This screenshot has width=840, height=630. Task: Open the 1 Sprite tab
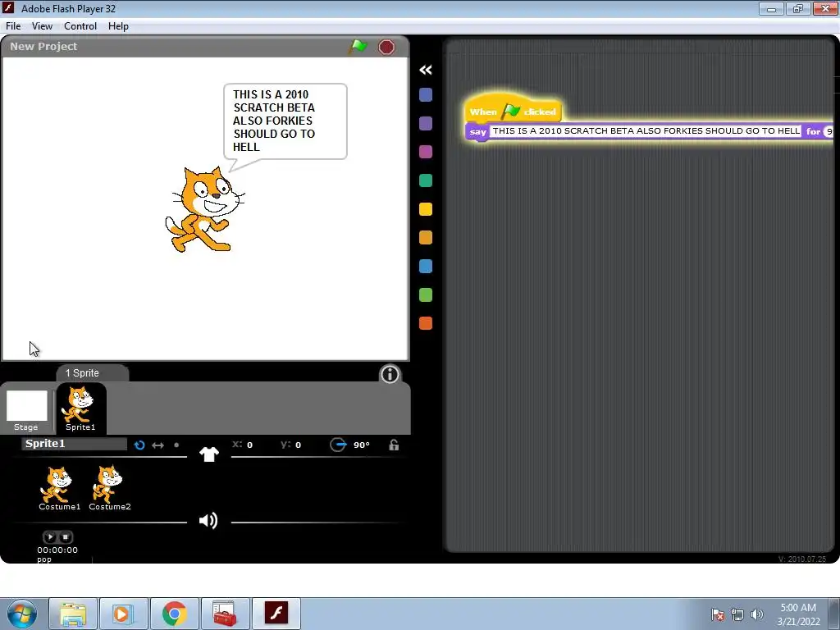[x=91, y=373]
